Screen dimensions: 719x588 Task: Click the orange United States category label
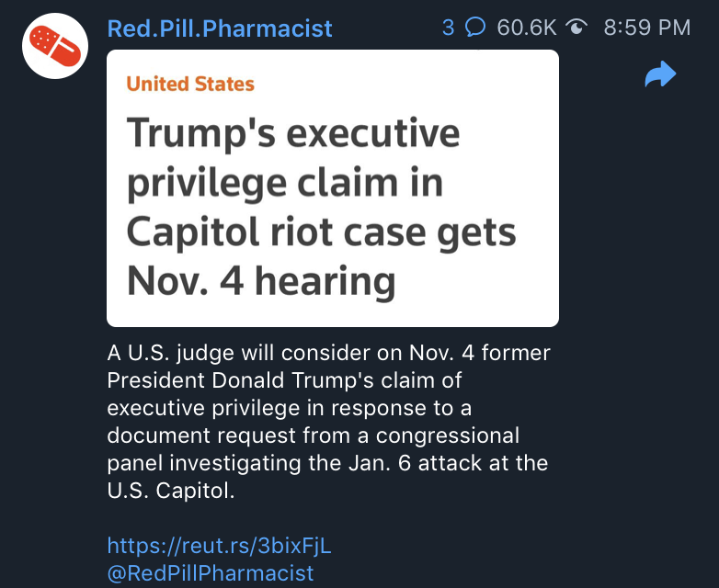pos(190,84)
